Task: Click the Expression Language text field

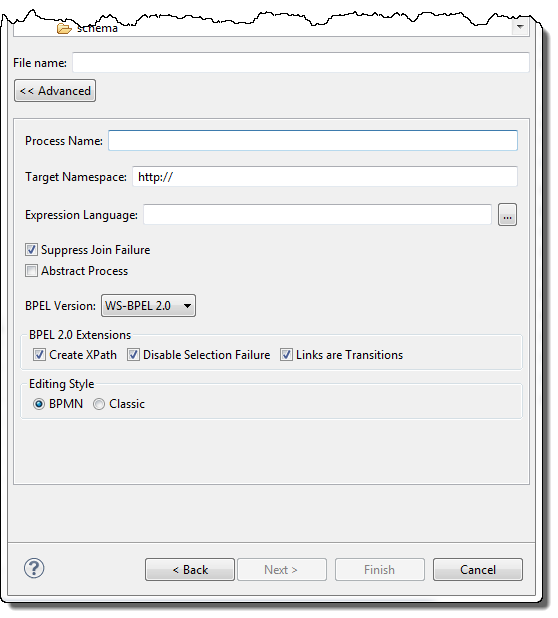Action: click(x=317, y=214)
